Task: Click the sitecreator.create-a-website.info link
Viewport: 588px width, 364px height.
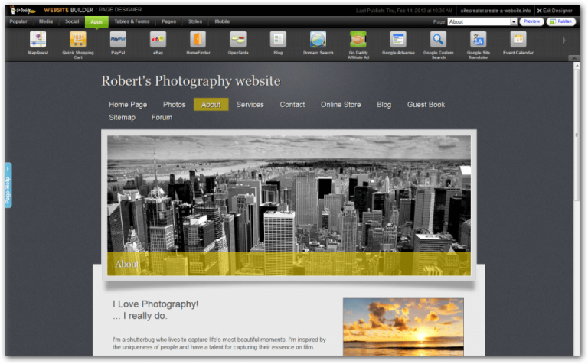Action: click(495, 11)
